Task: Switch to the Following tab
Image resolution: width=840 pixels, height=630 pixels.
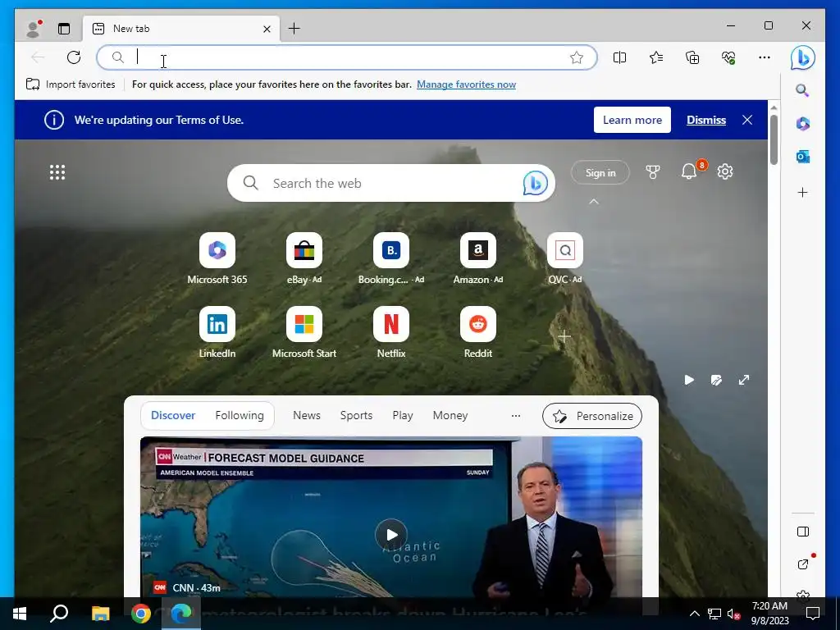Action: (x=240, y=415)
